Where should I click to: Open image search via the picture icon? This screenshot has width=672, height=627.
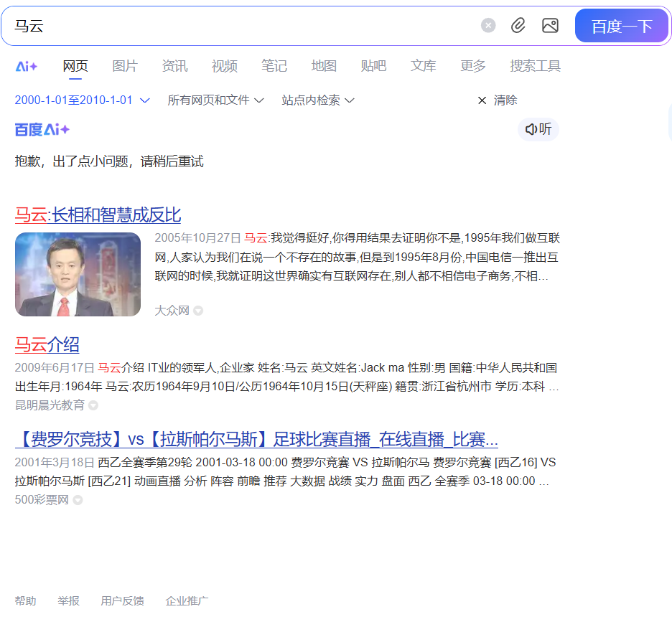tap(550, 26)
